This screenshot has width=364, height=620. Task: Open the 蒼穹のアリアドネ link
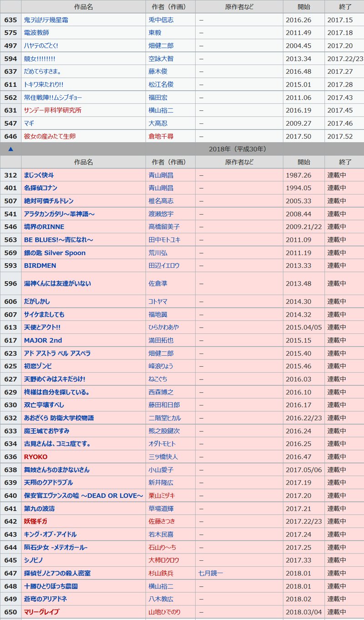tap(45, 599)
